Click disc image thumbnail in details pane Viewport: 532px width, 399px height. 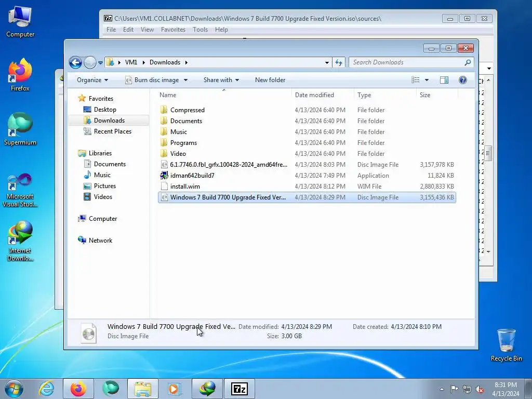(88, 333)
